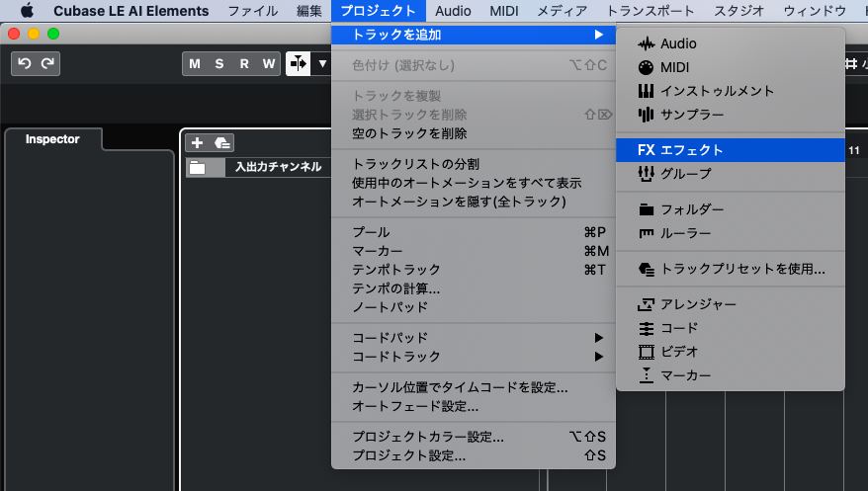The height and width of the screenshot is (491, 868).
Task: Expand the トラックを追加 submenu
Action: point(474,35)
